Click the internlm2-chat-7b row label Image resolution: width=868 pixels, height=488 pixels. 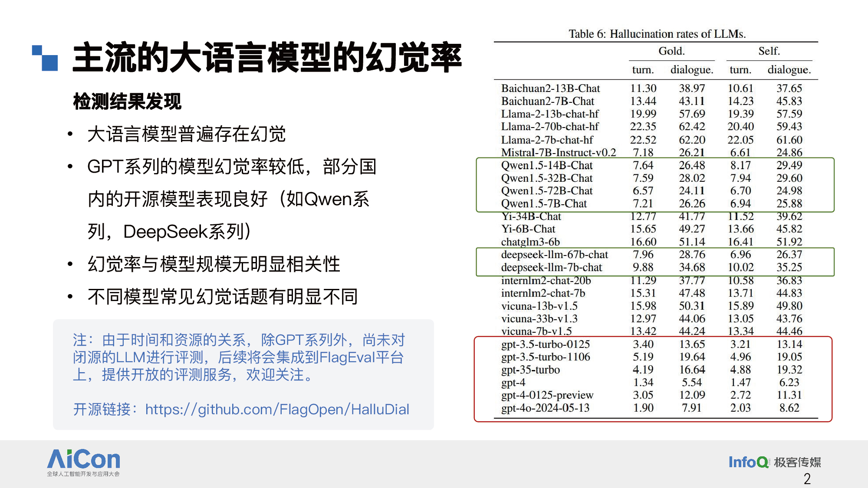point(543,293)
